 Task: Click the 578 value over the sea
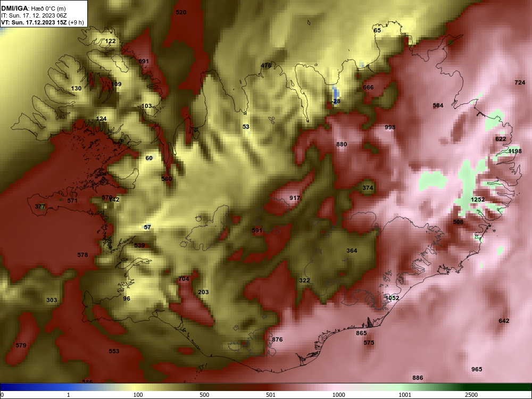[83, 254]
